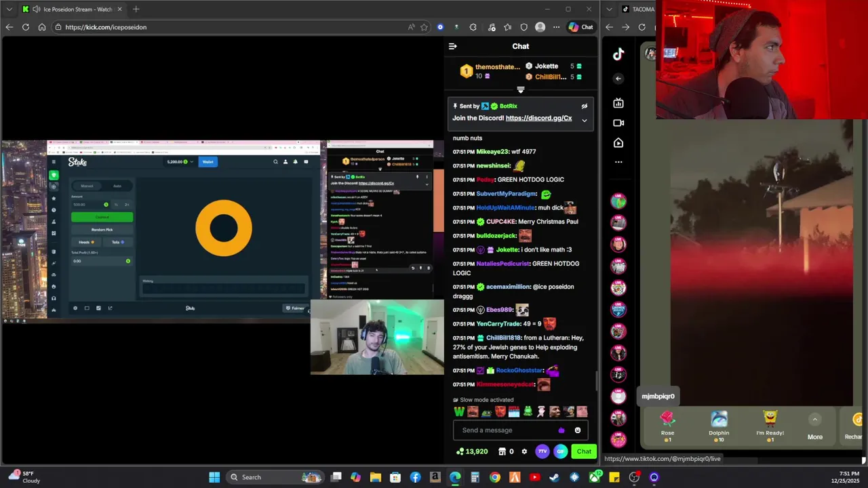Open the TikTok sidebar more dots
This screenshot has height=488, width=868.
tap(618, 162)
